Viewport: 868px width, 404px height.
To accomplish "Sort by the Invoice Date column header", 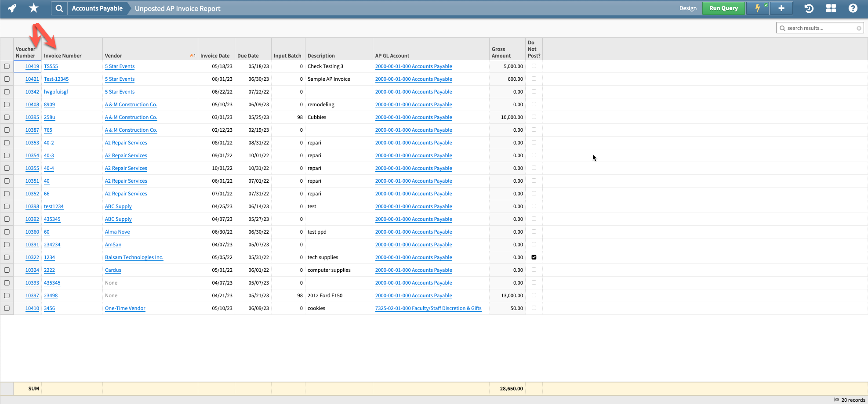I will pos(215,55).
